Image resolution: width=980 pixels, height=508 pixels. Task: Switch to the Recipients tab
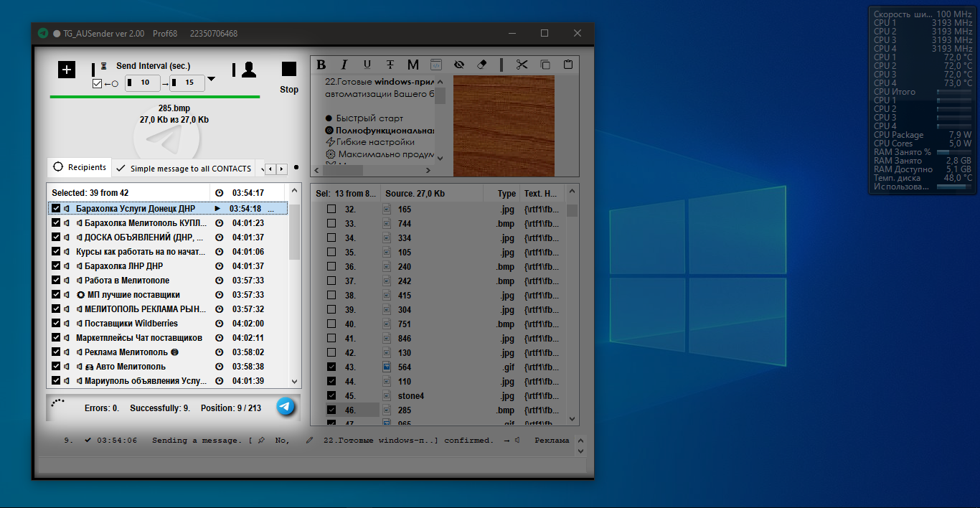[x=80, y=168]
